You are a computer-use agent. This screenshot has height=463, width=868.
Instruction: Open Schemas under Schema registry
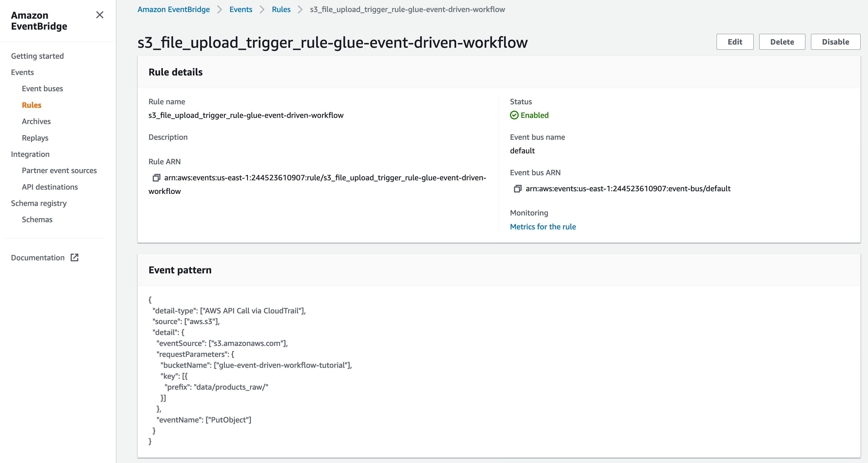pyautogui.click(x=37, y=219)
